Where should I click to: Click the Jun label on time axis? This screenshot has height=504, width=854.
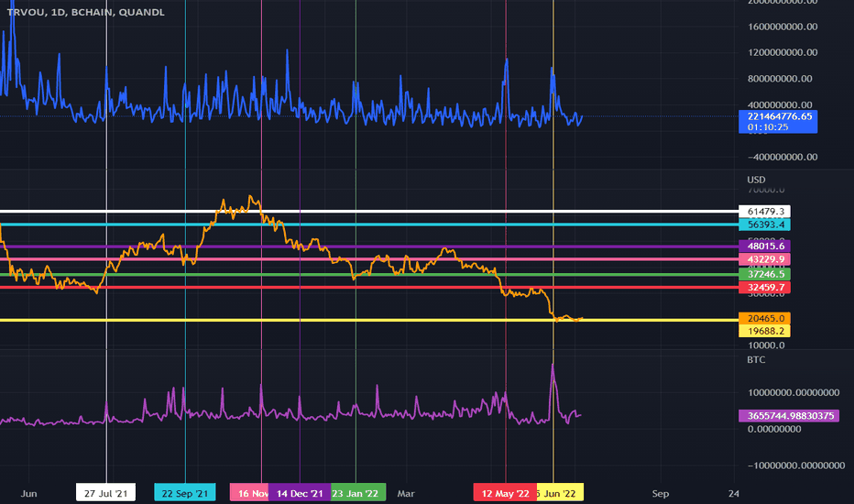click(x=29, y=494)
